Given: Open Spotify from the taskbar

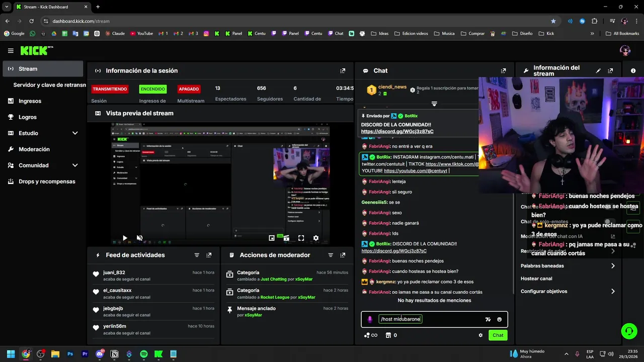Looking at the screenshot, I should point(144,354).
